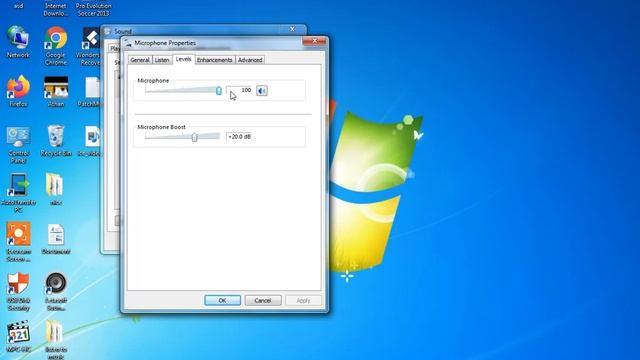Select the Athan desktop shortcut
This screenshot has width=640, height=360.
click(56, 91)
